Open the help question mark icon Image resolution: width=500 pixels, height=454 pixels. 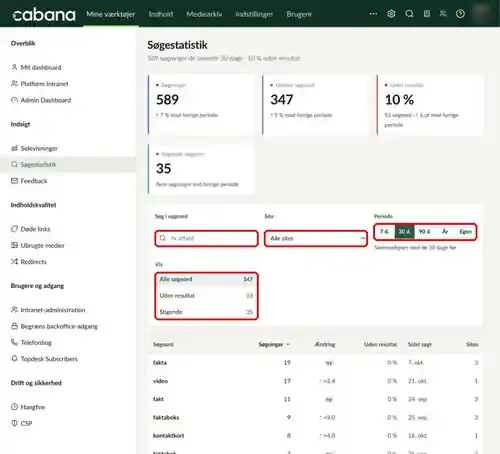pyautogui.click(x=460, y=14)
